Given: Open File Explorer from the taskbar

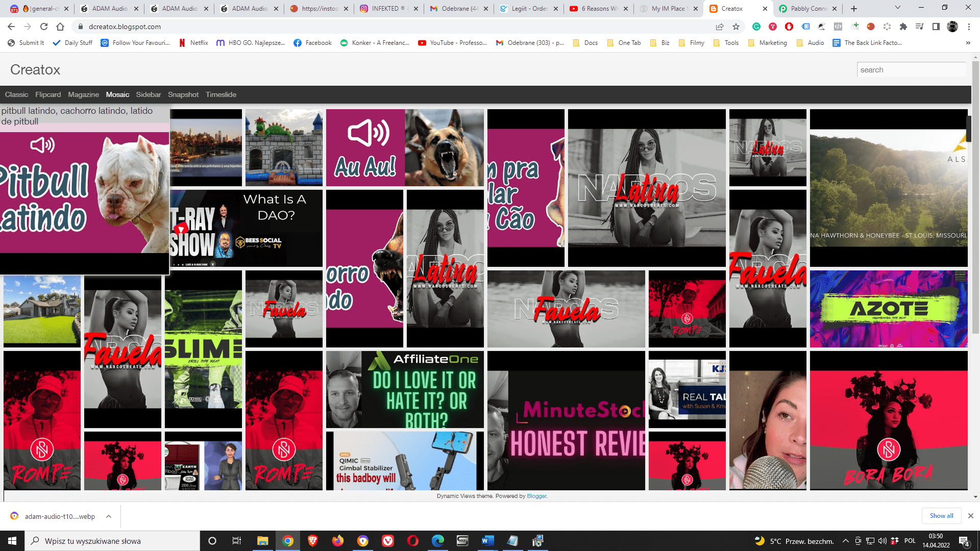Looking at the screenshot, I should (x=262, y=541).
